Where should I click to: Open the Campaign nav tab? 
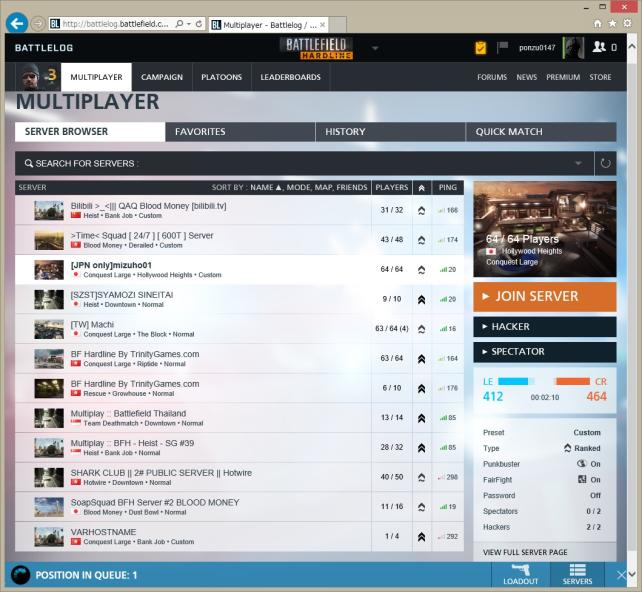(162, 77)
